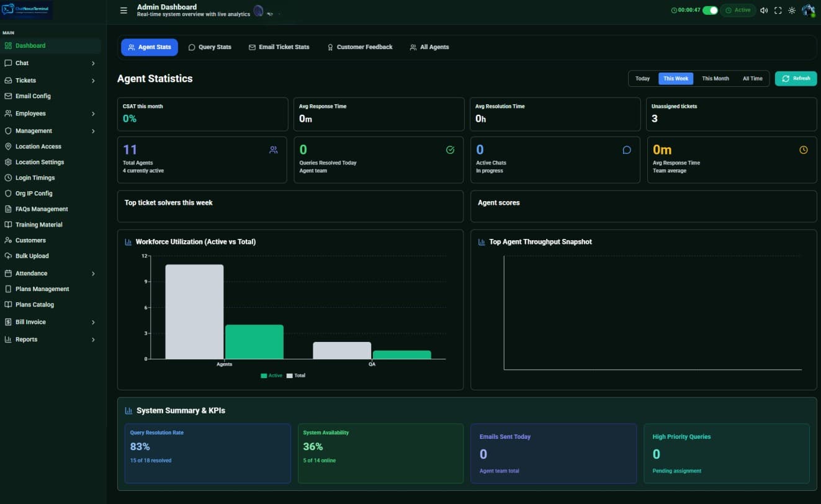Switch to Email Ticket Stats tab
Viewport: 821px width, 504px height.
pos(279,47)
